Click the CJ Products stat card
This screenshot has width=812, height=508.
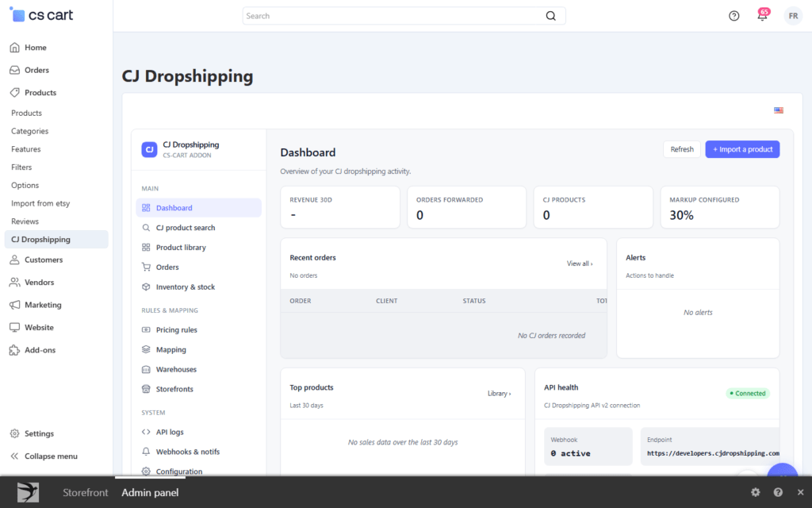593,207
